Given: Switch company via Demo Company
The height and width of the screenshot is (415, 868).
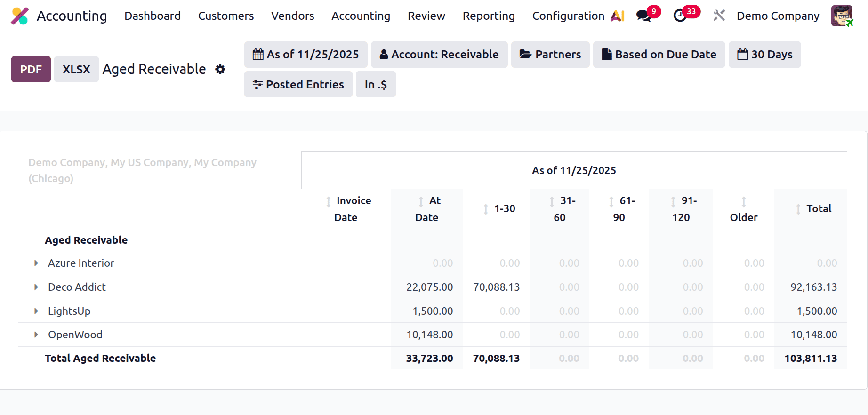Looking at the screenshot, I should (778, 16).
